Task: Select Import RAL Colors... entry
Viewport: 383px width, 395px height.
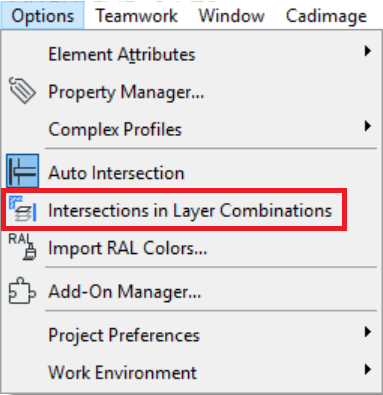Action: click(128, 248)
